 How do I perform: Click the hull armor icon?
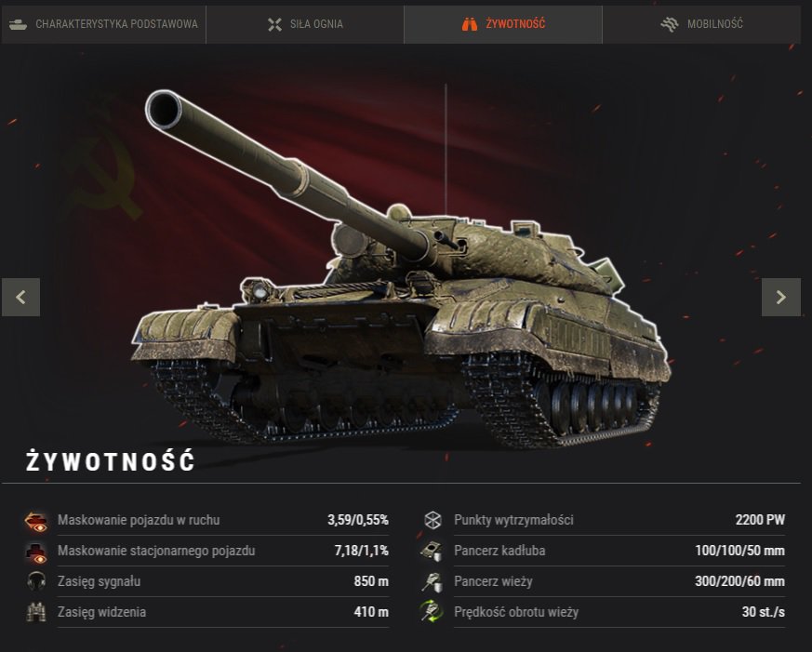click(x=432, y=551)
